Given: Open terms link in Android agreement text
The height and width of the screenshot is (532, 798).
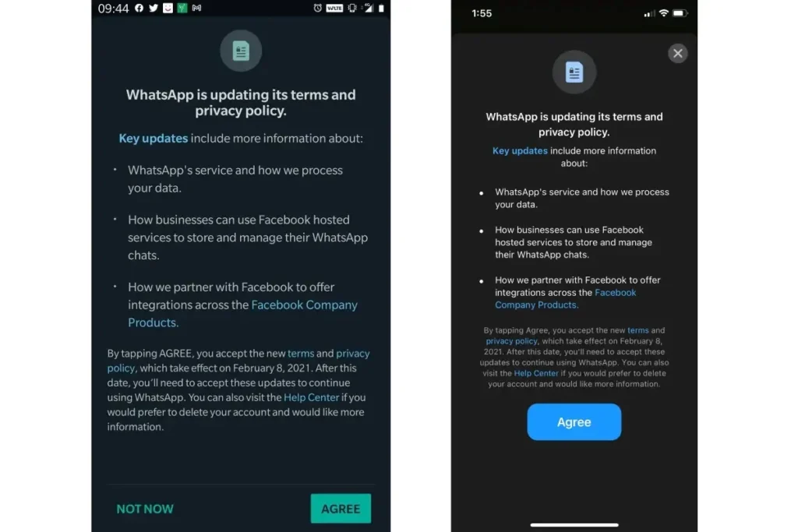Looking at the screenshot, I should pos(301,354).
